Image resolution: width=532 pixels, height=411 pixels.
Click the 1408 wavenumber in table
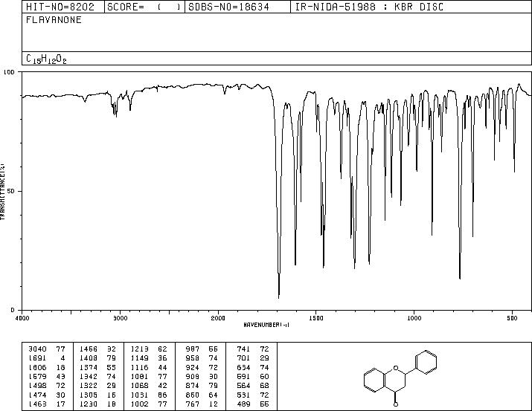pos(89,358)
